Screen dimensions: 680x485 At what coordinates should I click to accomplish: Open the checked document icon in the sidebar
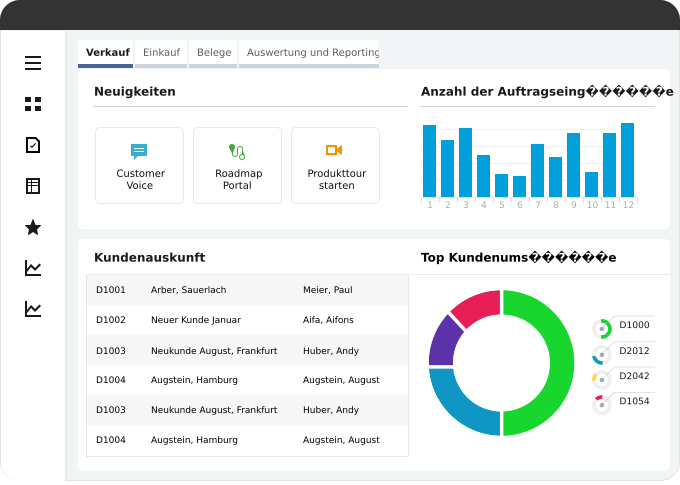tap(33, 145)
